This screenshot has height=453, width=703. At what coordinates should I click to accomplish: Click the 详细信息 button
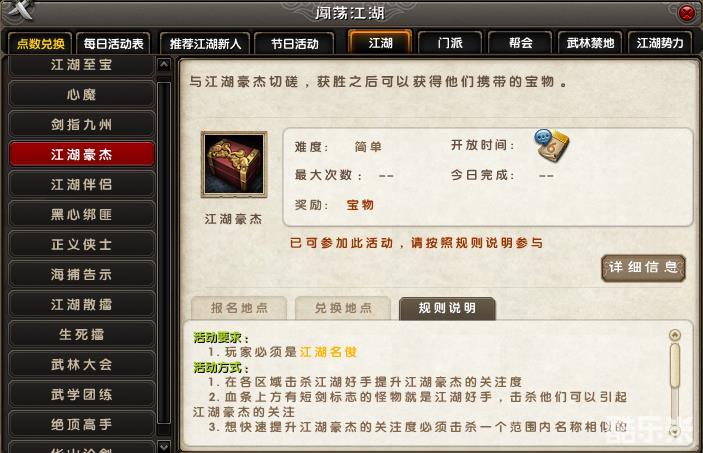(x=643, y=268)
